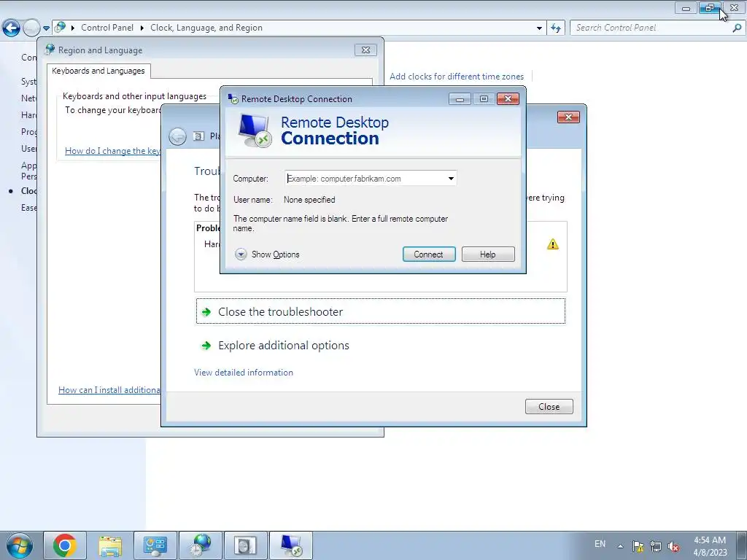
Task: Click the Connect button in Remote Desktop
Action: (429, 254)
